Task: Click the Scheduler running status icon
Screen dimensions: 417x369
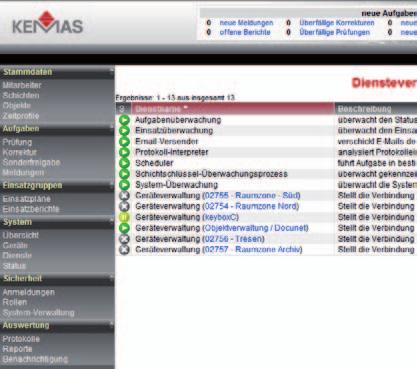Action: click(124, 163)
